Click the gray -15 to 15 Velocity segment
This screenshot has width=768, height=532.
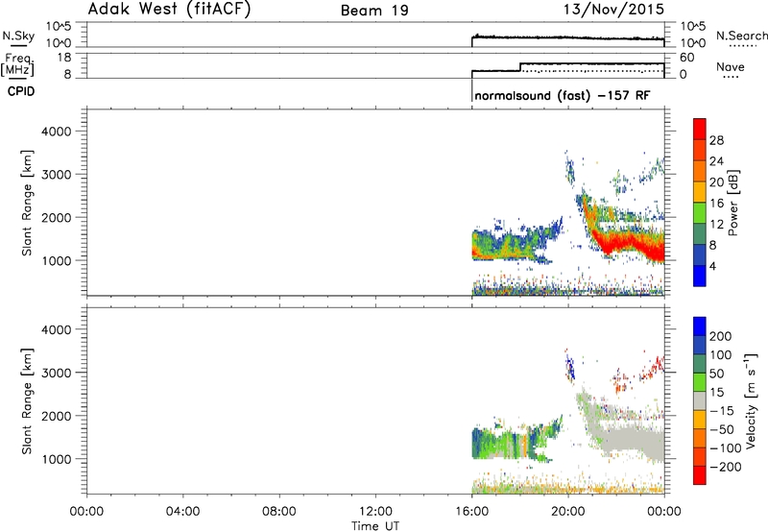(x=700, y=400)
